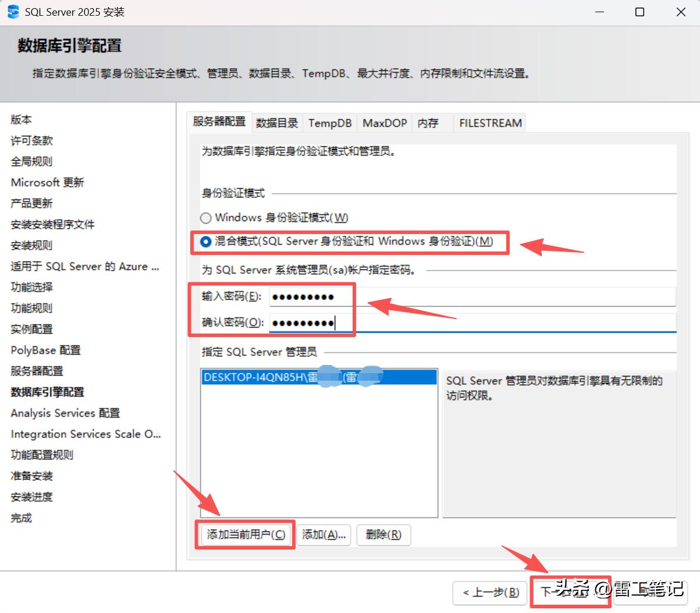Click 适用于 SQL Server 的 Azure step
The width and height of the screenshot is (700, 613).
(85, 266)
